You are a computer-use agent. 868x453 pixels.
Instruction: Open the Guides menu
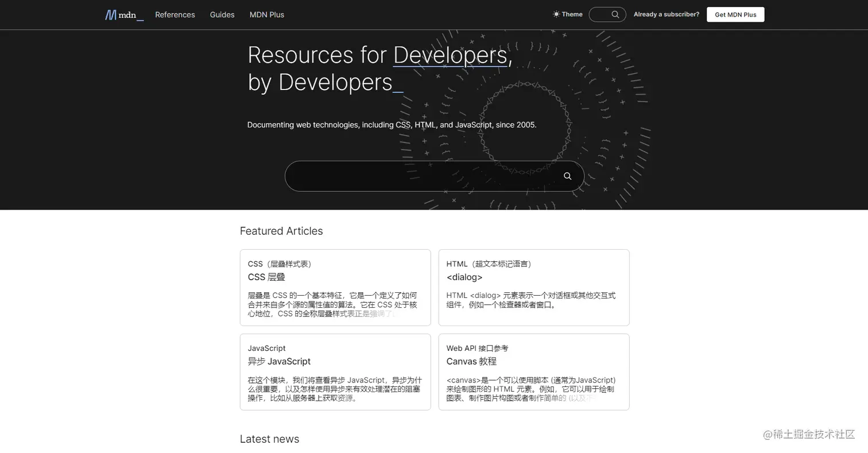pos(222,15)
